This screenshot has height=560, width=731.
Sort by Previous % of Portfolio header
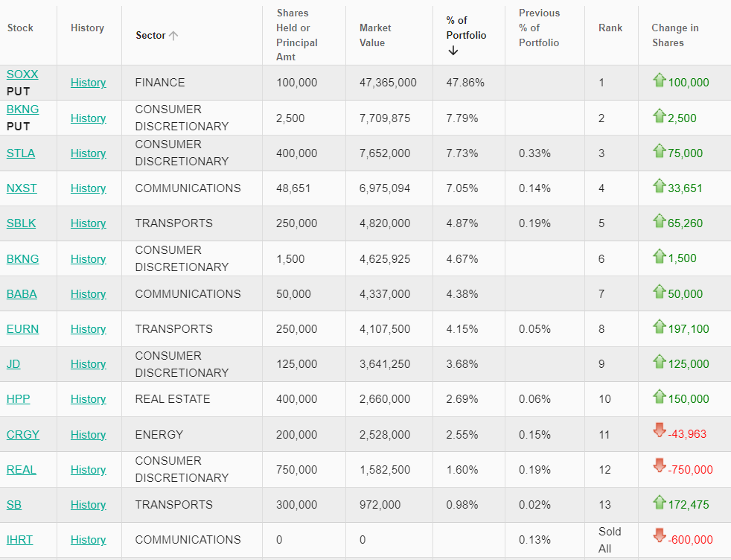pos(540,28)
